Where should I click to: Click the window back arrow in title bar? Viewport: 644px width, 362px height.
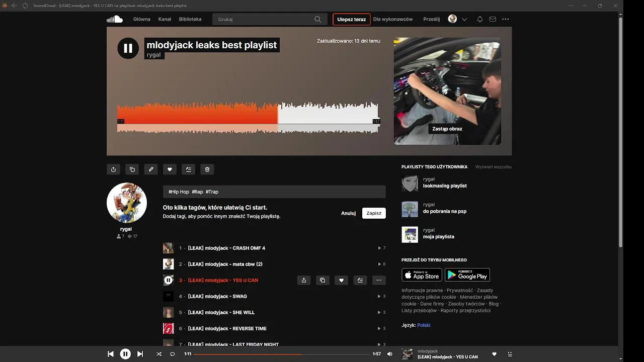click(x=14, y=6)
